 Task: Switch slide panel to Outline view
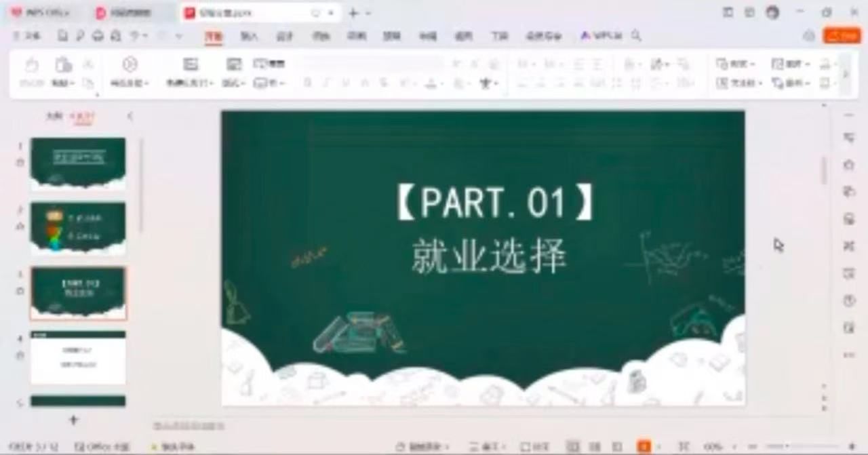(54, 117)
